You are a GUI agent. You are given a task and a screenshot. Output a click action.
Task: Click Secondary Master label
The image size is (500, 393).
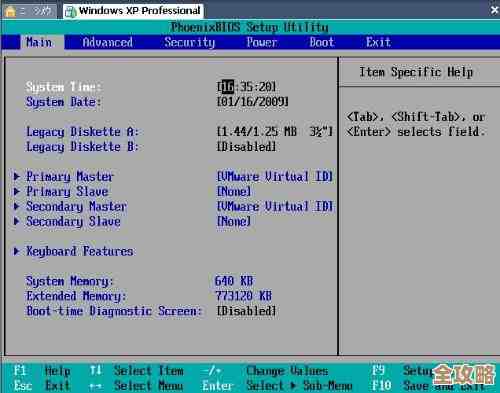pyautogui.click(x=76, y=207)
